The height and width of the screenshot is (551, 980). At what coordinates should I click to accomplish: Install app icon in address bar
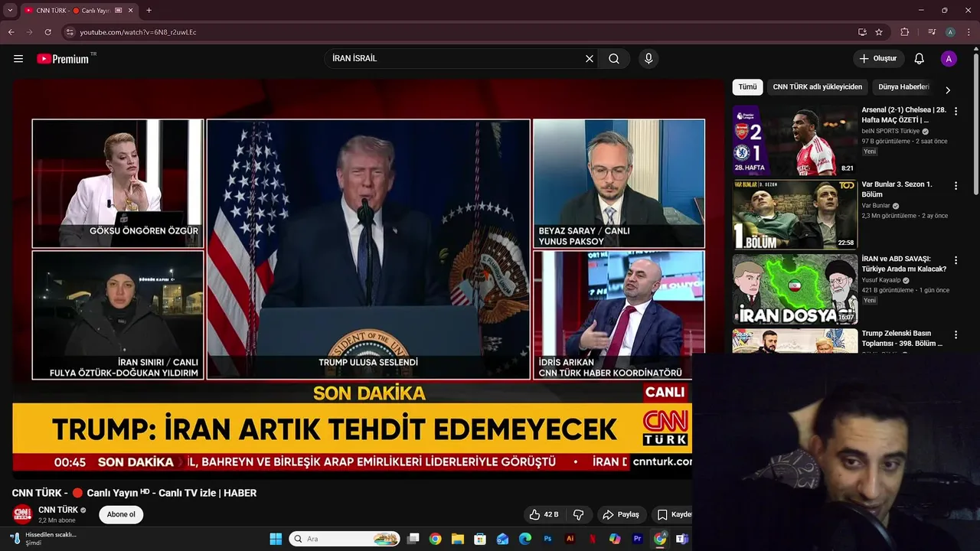tap(862, 32)
